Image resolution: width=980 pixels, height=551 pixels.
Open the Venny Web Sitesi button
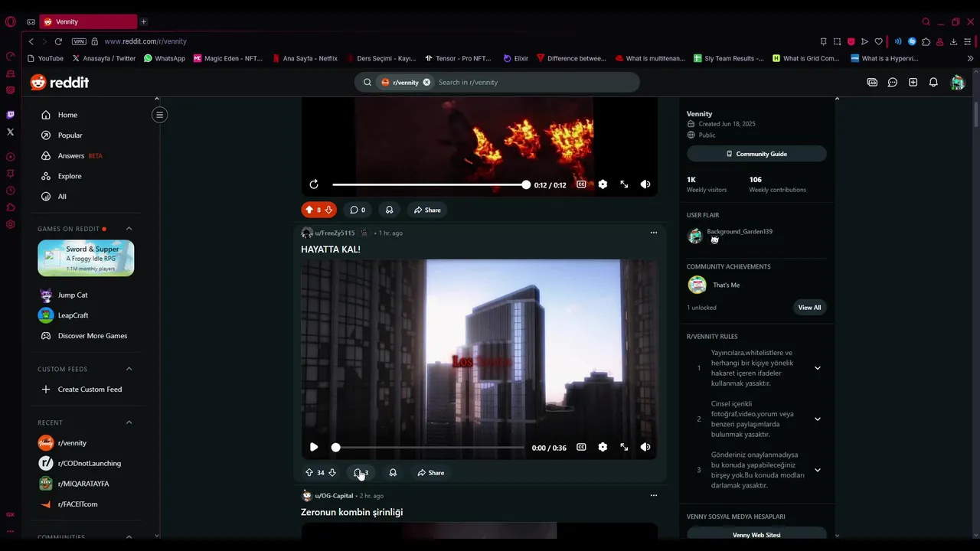pyautogui.click(x=756, y=534)
